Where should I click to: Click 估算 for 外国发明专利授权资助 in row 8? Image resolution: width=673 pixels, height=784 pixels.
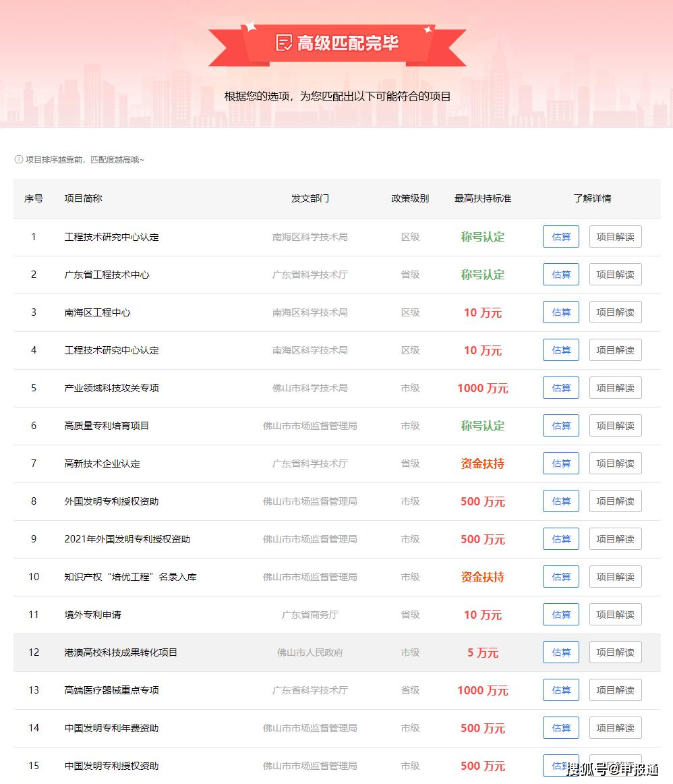point(560,501)
